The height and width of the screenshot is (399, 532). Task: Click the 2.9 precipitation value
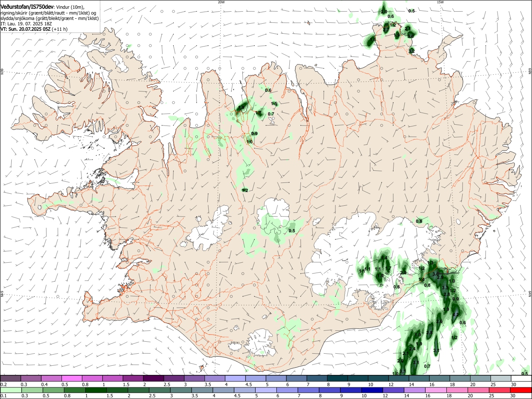(440, 277)
